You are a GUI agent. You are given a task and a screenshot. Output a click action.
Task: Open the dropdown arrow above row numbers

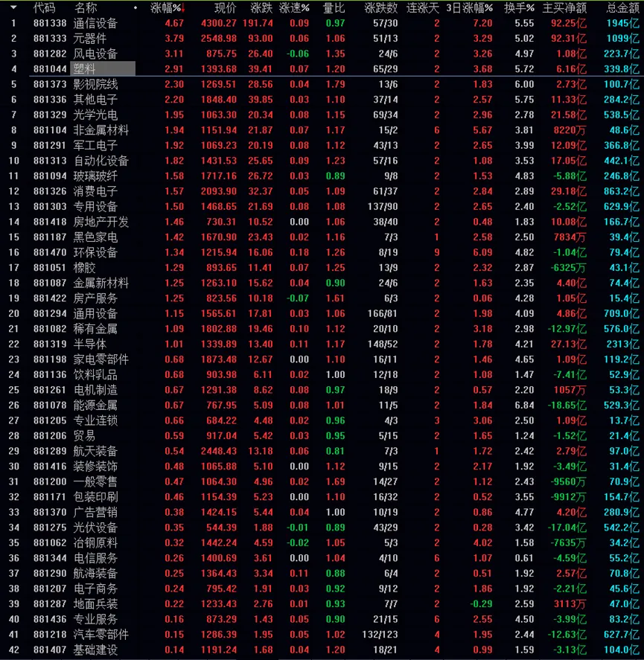(x=13, y=7)
